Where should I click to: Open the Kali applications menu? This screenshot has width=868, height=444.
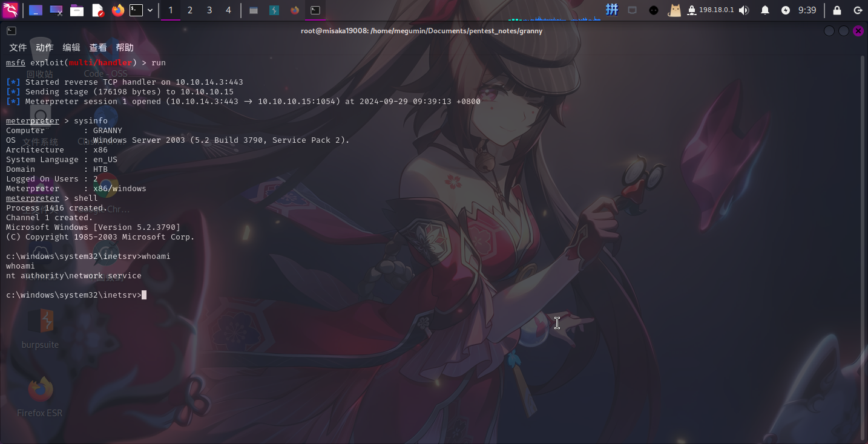coord(10,10)
